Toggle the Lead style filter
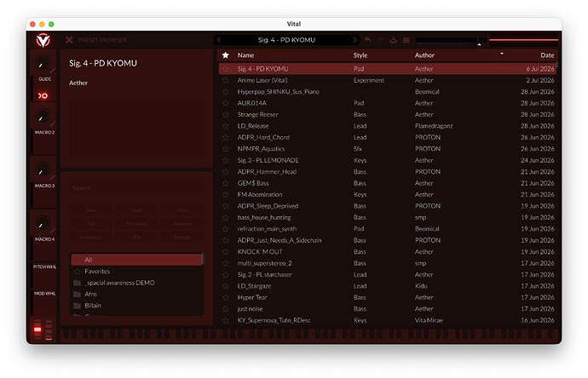This screenshot has width=588, height=378. tap(136, 210)
